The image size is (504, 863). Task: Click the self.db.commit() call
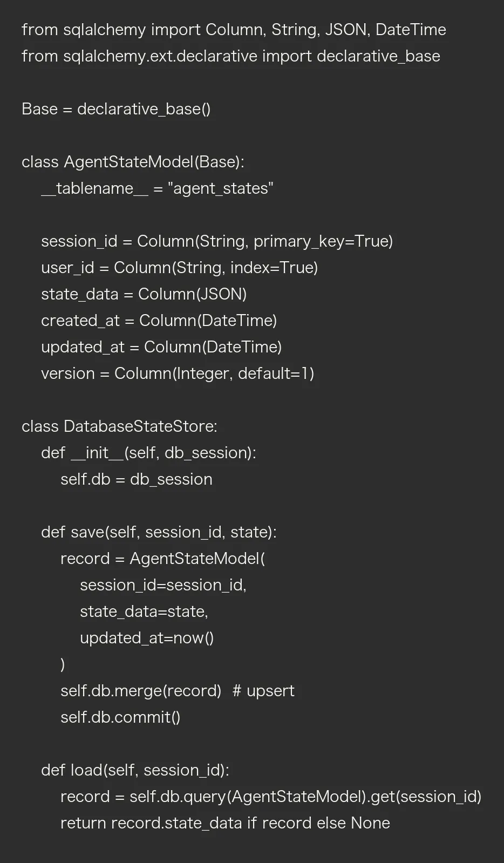(x=120, y=717)
